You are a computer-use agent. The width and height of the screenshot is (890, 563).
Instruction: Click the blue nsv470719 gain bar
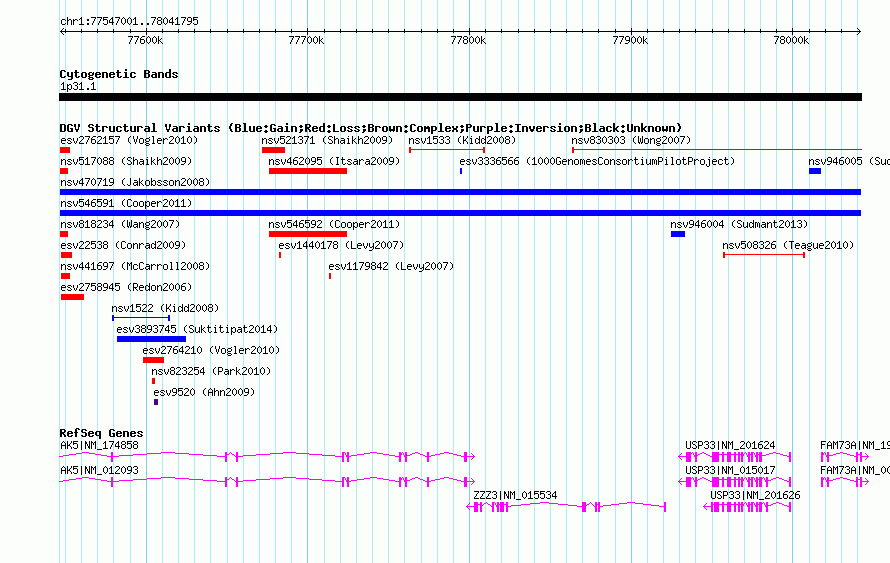point(460,192)
